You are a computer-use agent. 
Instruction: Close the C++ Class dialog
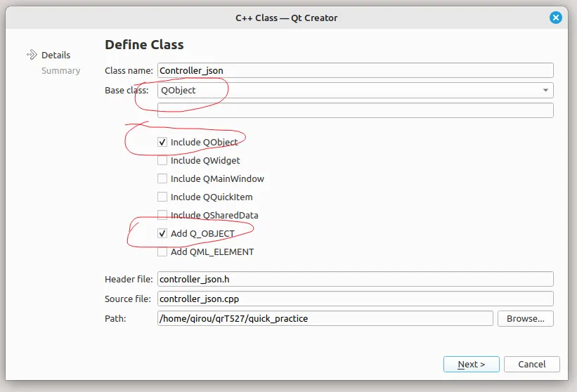click(556, 18)
